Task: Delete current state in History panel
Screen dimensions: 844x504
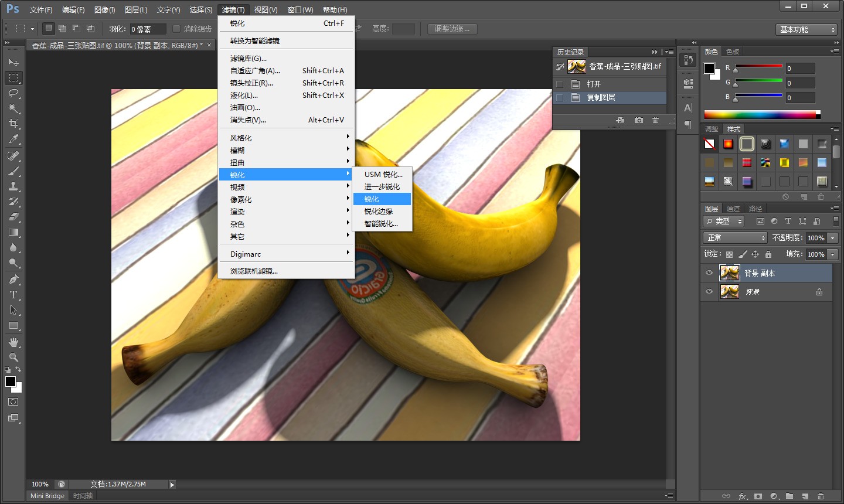Action: tap(656, 120)
